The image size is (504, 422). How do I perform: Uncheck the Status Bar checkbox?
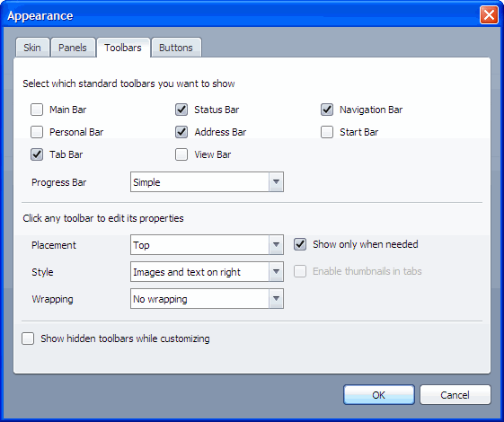pyautogui.click(x=181, y=110)
